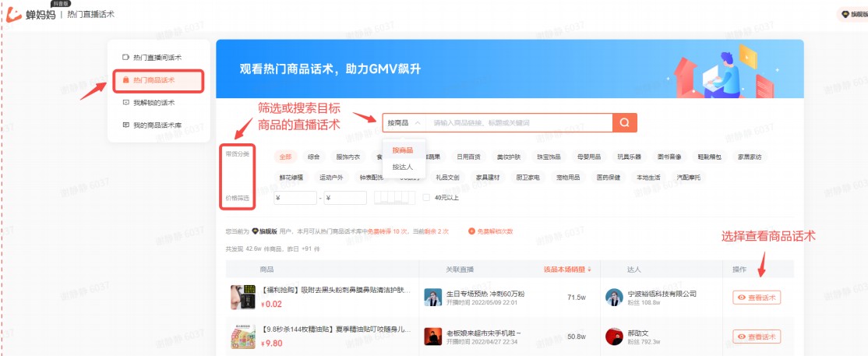Click the 热门直播间话术 video icon

click(125, 58)
